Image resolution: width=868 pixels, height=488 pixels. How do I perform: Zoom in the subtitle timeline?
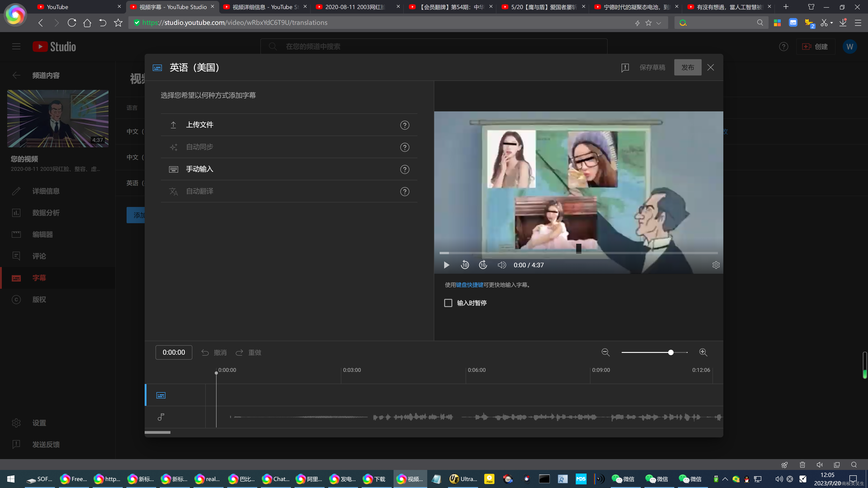tap(703, 352)
